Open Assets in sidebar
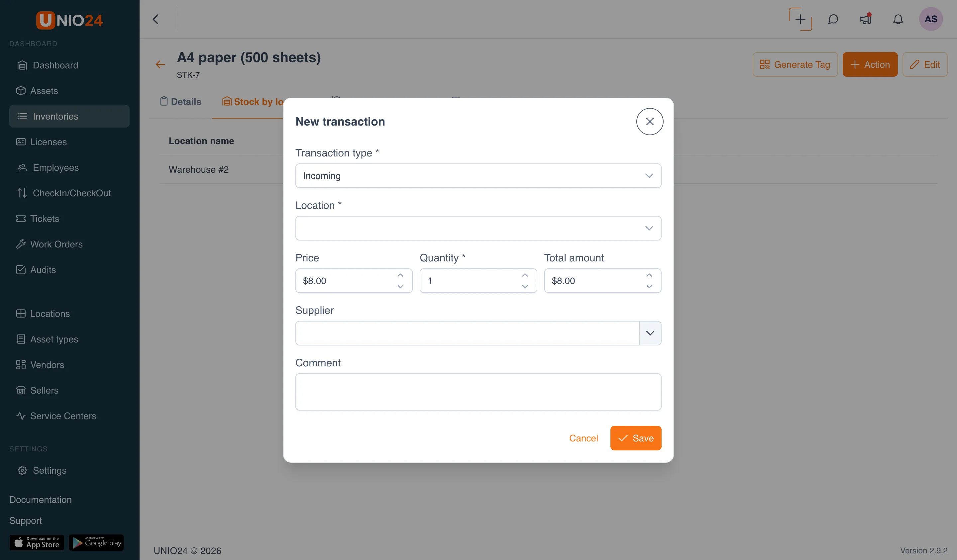Screen dimensions: 957x560 tap(69, 91)
